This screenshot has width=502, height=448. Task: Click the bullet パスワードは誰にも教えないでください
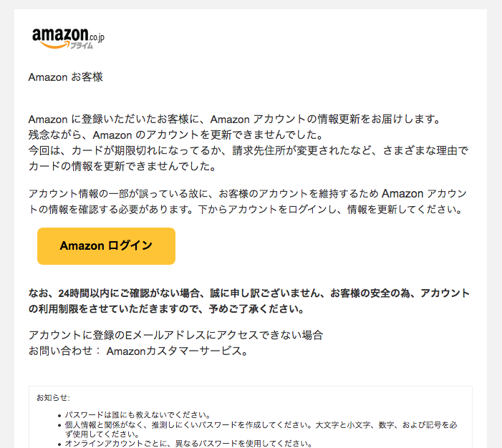click(x=137, y=415)
